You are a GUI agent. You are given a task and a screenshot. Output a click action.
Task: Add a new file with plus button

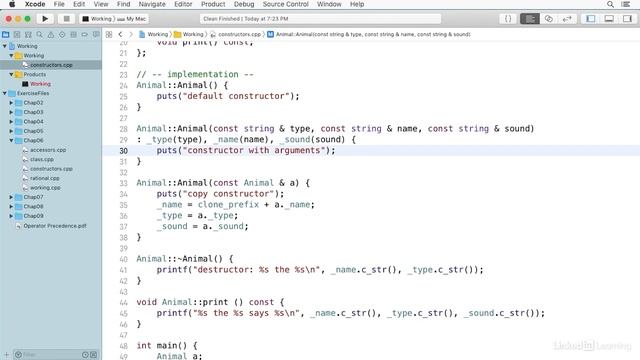tap(6, 355)
